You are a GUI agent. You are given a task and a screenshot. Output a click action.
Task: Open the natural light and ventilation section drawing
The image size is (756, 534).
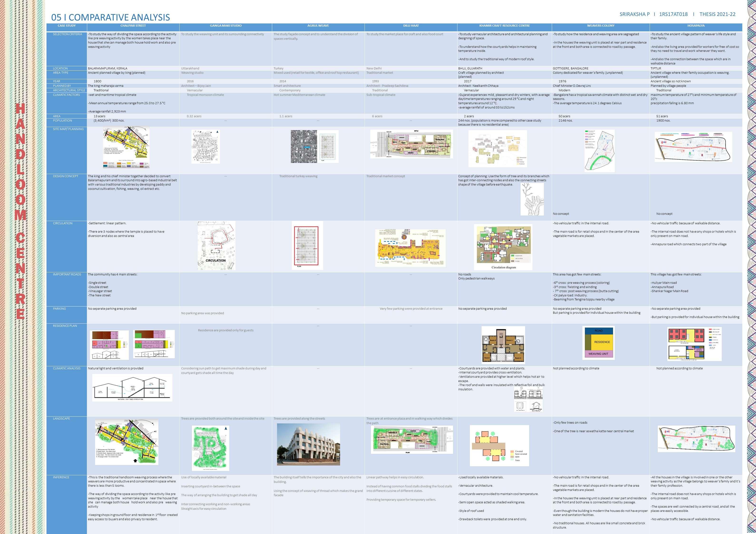[132, 388]
